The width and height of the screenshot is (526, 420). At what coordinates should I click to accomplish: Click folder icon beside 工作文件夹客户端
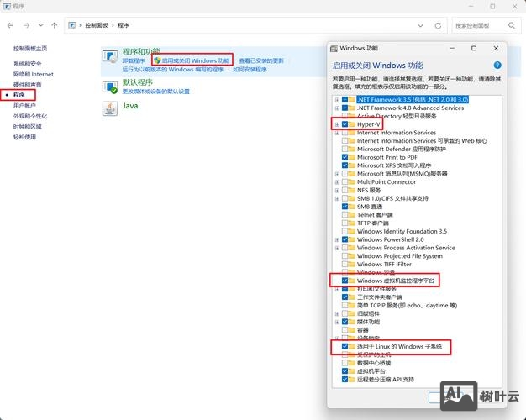click(x=351, y=297)
